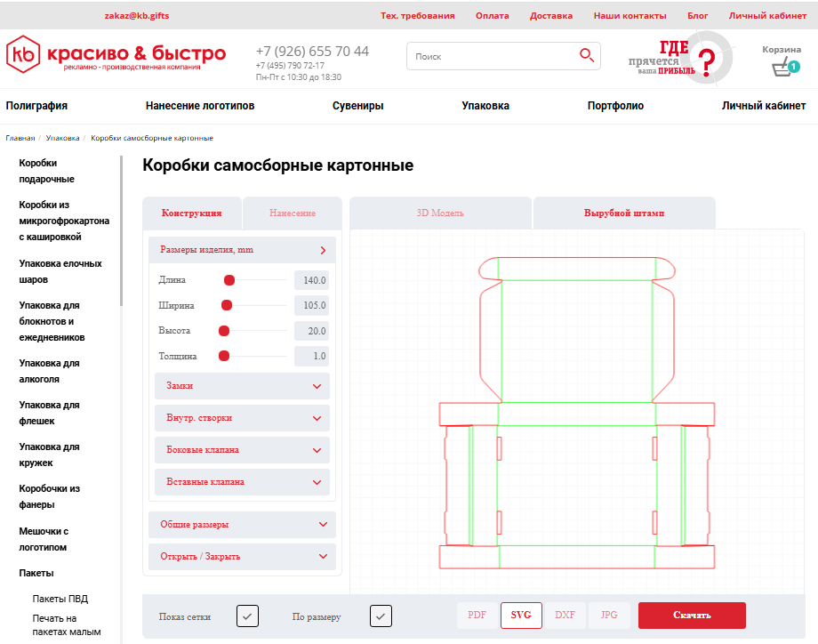Switch to the 'Нанесение' tab
818x644 pixels.
[x=293, y=213]
